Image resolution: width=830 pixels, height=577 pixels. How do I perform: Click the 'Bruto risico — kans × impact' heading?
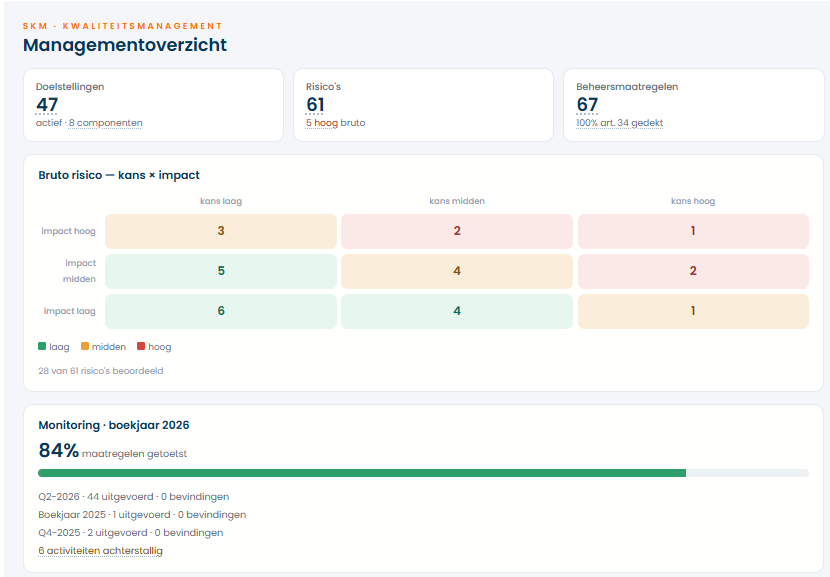coord(119,175)
